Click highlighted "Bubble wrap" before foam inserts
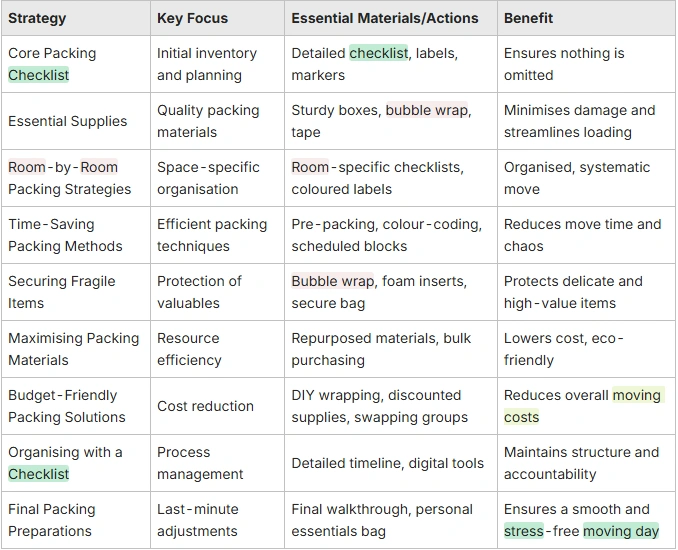 click(x=332, y=281)
